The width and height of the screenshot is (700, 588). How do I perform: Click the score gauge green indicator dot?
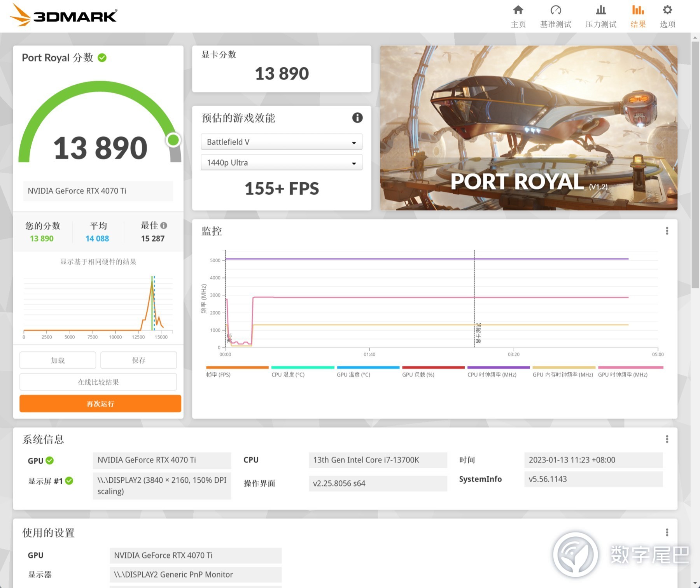coord(173,140)
